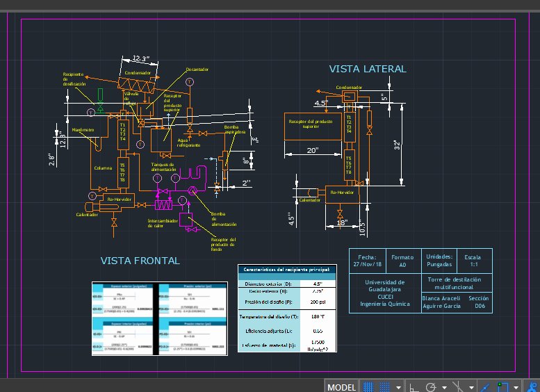Click Fecha 27/Nov/18 title block cell

point(368,261)
